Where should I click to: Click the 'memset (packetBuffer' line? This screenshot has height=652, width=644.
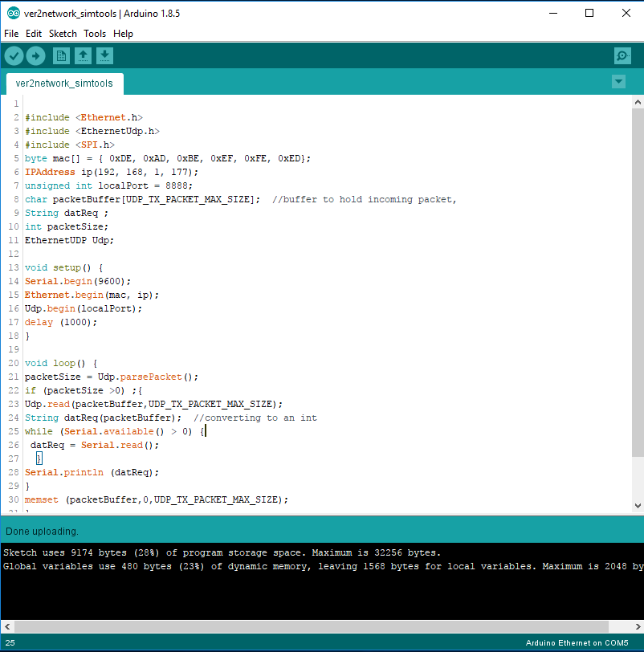pyautogui.click(x=157, y=499)
